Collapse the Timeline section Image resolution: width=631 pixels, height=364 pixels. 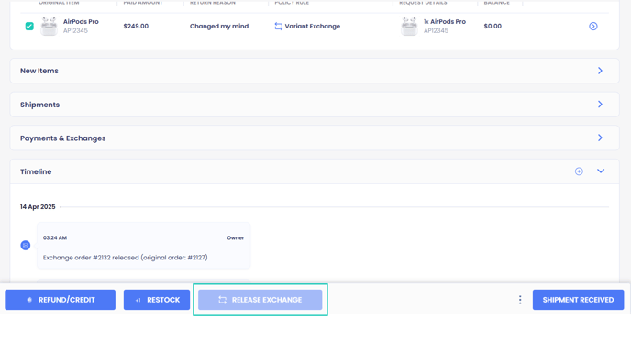601,171
